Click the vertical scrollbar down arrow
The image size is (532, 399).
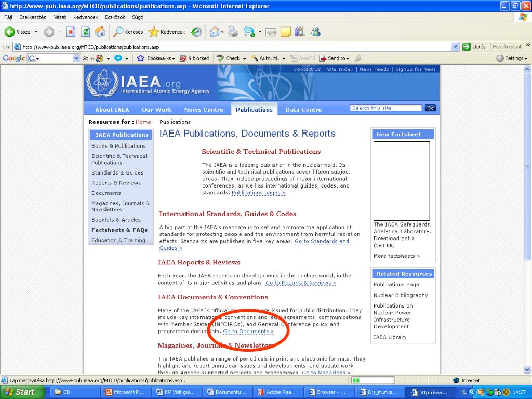click(x=527, y=370)
